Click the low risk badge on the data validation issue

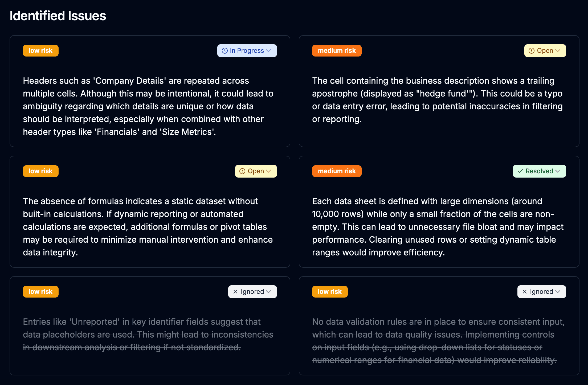(x=330, y=292)
